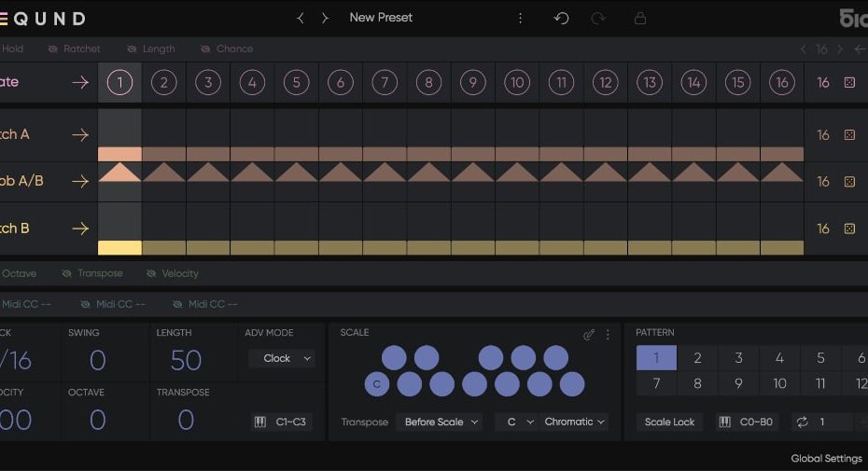Click the keyboard icon beside C0-B0 range

(724, 422)
